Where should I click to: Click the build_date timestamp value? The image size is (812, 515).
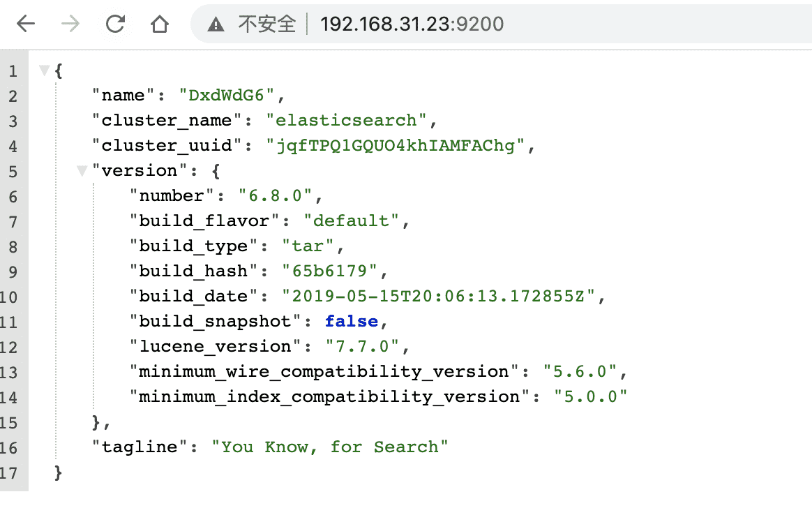click(438, 297)
